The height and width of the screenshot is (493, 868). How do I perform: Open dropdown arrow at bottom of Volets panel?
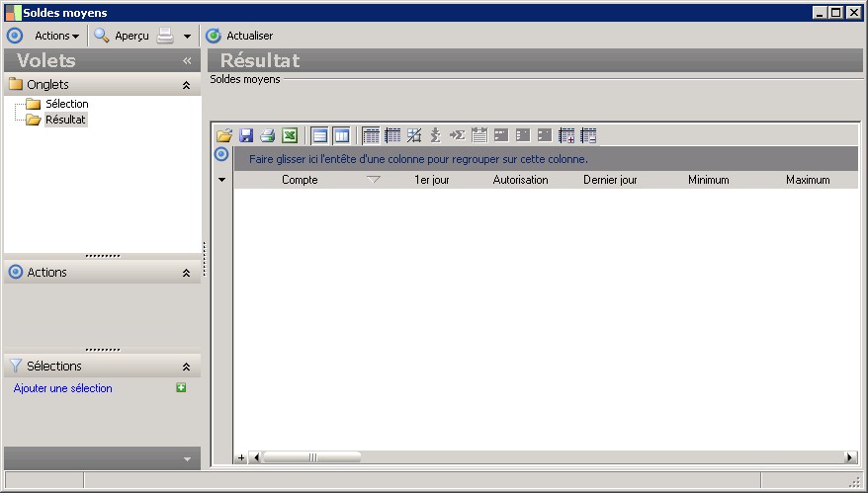[x=187, y=459]
